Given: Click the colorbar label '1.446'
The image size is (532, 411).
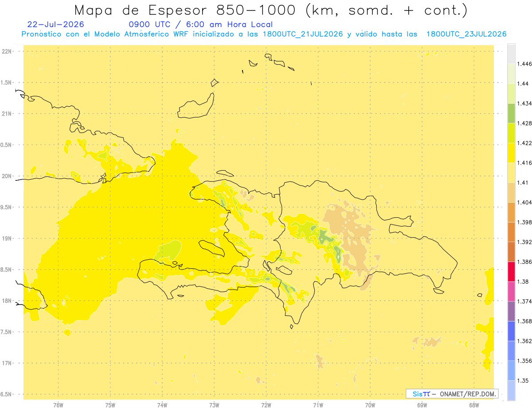Looking at the screenshot, I should 524,64.
